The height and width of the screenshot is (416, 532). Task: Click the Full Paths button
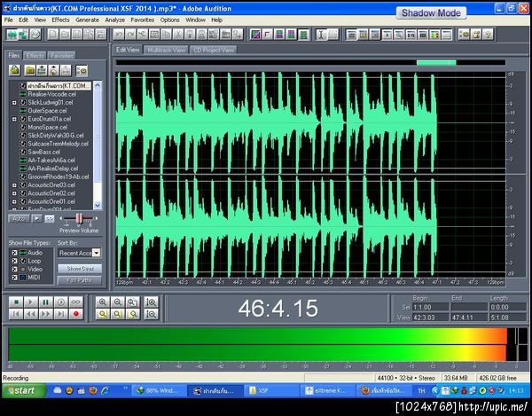(x=81, y=279)
